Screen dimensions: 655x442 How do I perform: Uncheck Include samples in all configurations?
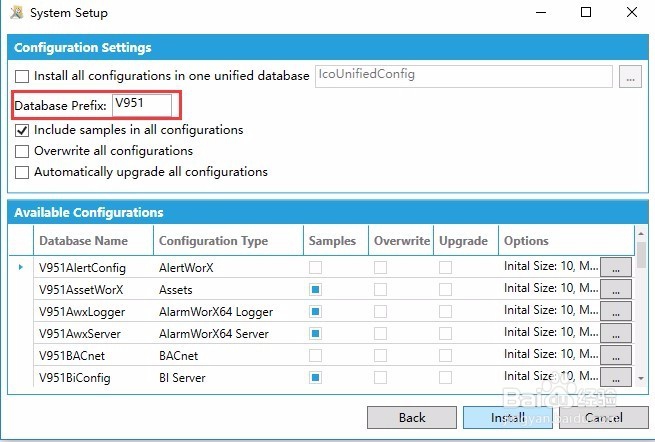click(x=22, y=130)
